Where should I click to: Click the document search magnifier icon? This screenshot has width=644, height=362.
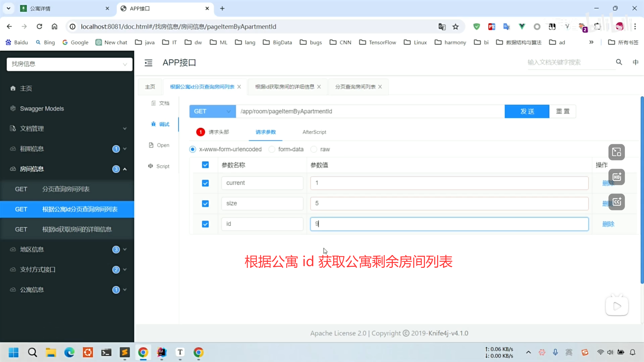click(619, 62)
